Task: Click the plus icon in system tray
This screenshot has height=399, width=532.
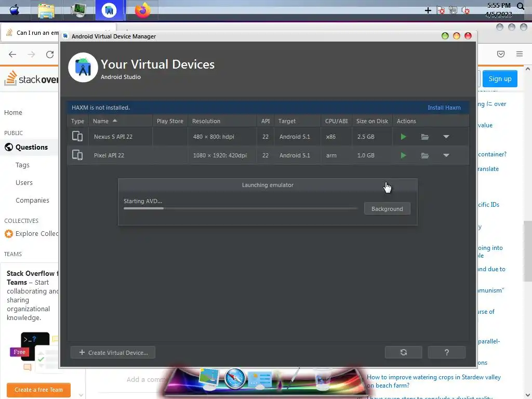Action: tap(428, 10)
